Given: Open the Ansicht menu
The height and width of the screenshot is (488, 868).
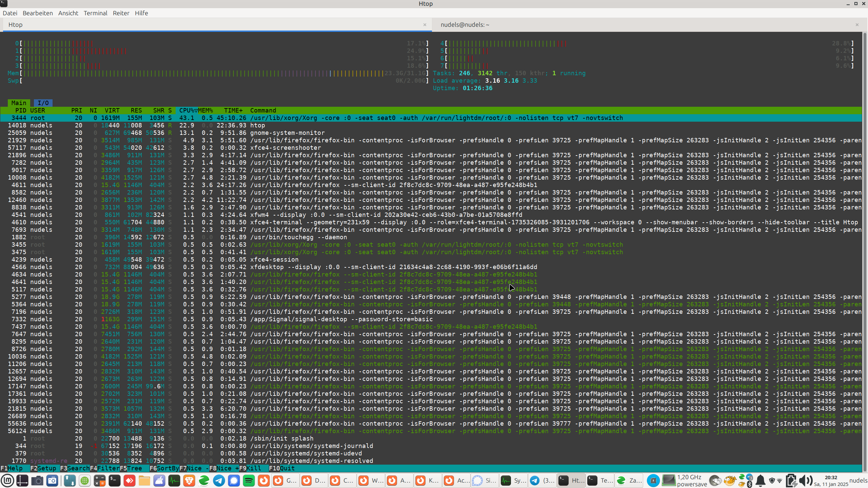Looking at the screenshot, I should coord(68,13).
